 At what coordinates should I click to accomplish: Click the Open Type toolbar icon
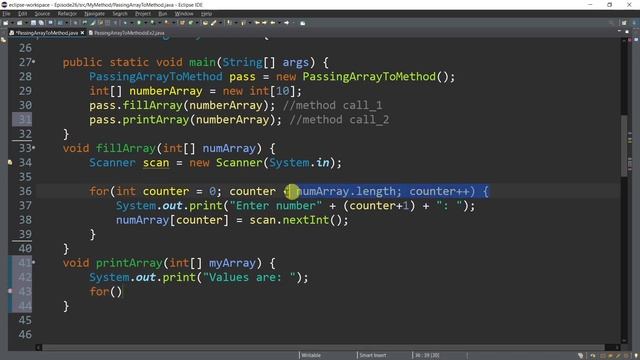click(x=205, y=23)
